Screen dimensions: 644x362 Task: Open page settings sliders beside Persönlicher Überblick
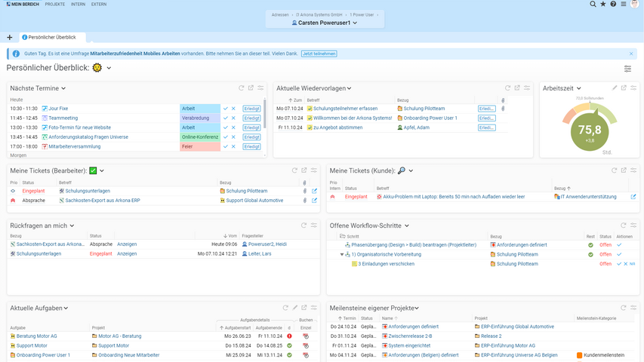(627, 69)
